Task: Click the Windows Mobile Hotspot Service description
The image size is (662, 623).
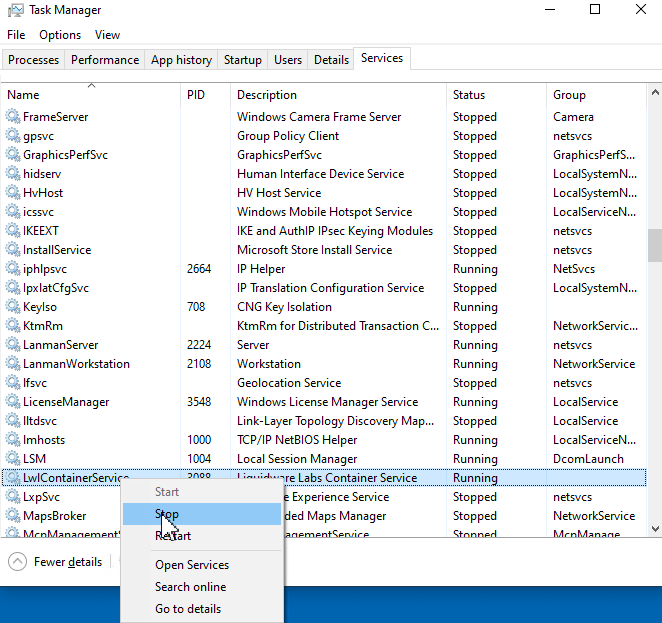Action: pos(324,211)
